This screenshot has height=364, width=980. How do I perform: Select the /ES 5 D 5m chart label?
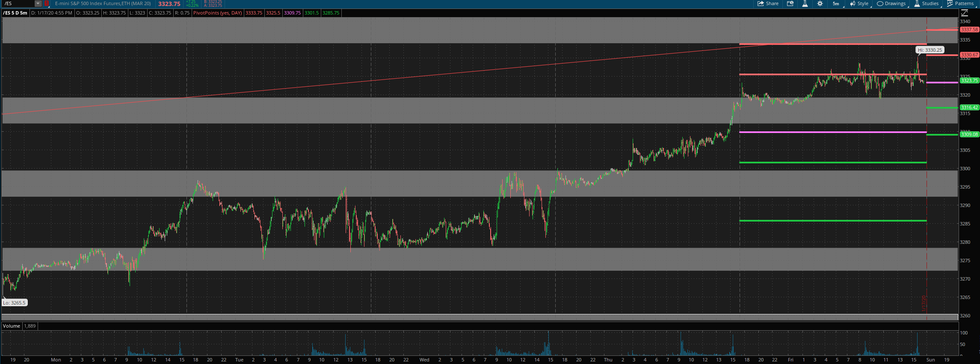pos(15,13)
